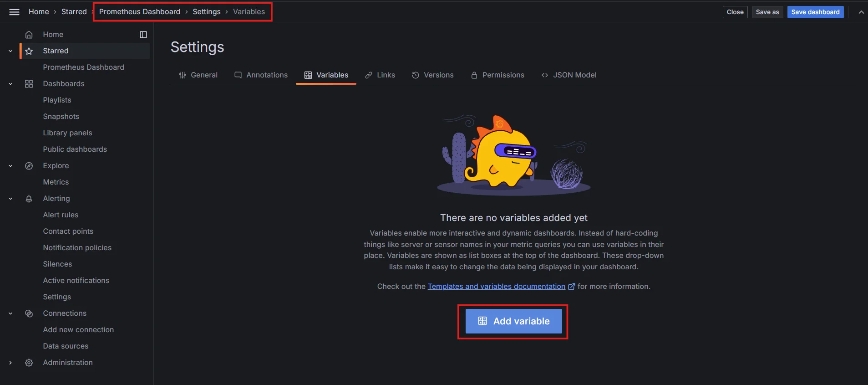Close the dashboard settings

pos(735,12)
